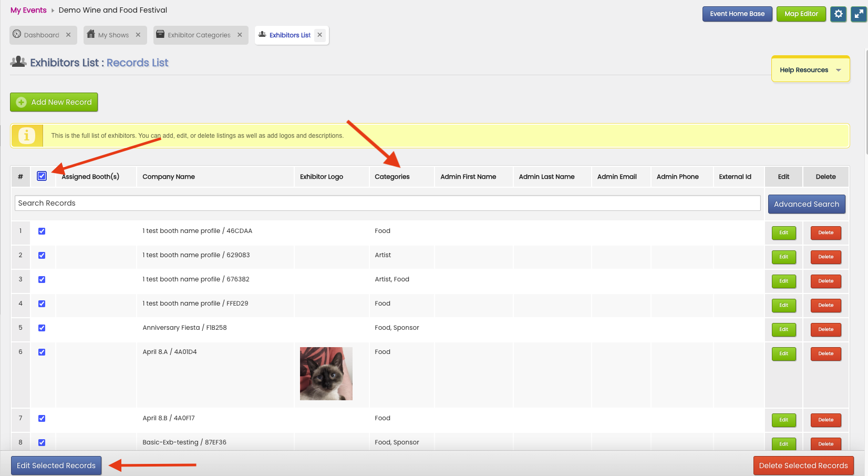Sort by Exhibitor Logo column header
This screenshot has height=476, width=868.
[322, 177]
